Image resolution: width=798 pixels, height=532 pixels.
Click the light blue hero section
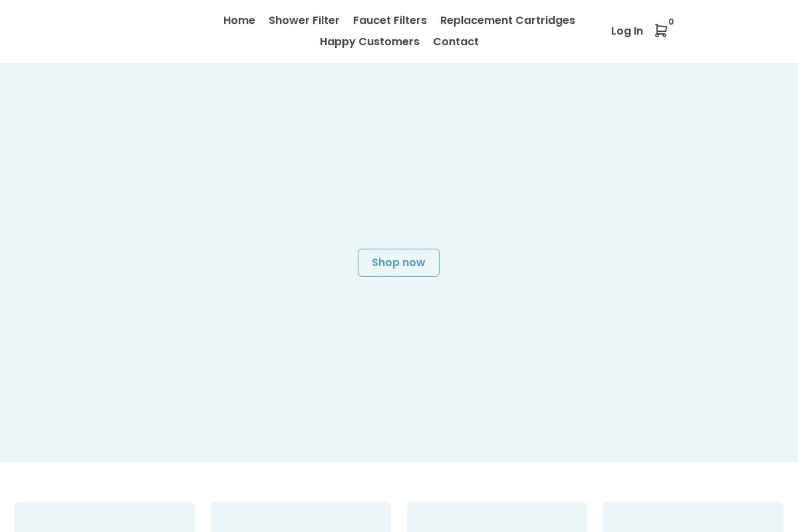click(199, 366)
